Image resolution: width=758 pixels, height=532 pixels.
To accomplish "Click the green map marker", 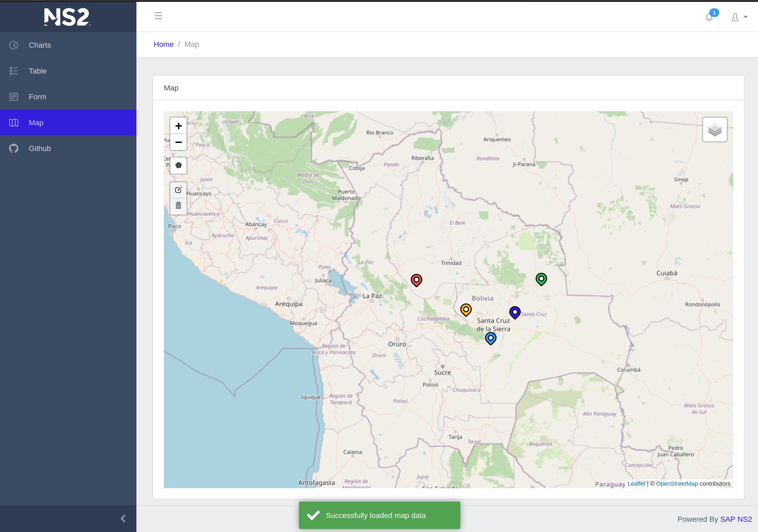I will pyautogui.click(x=541, y=279).
